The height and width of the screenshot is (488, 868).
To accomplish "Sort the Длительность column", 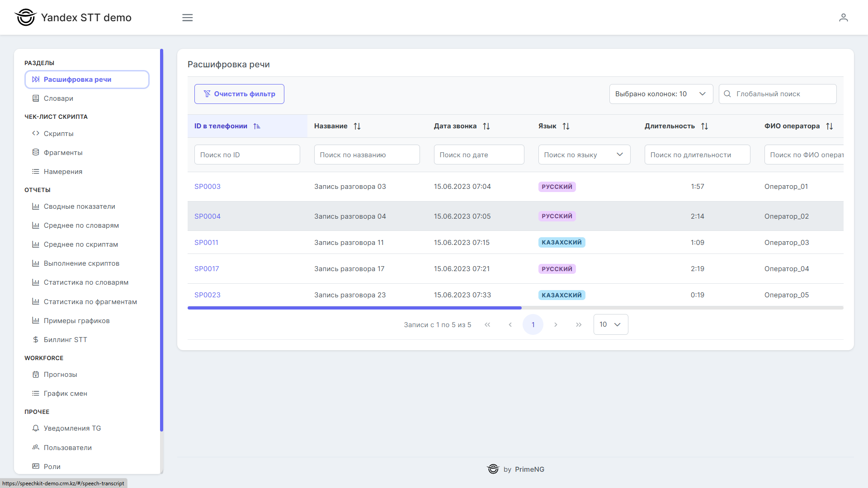I will pos(704,126).
